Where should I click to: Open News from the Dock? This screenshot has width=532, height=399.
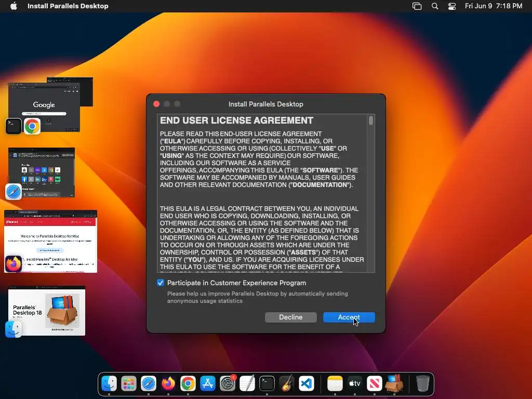point(374,383)
